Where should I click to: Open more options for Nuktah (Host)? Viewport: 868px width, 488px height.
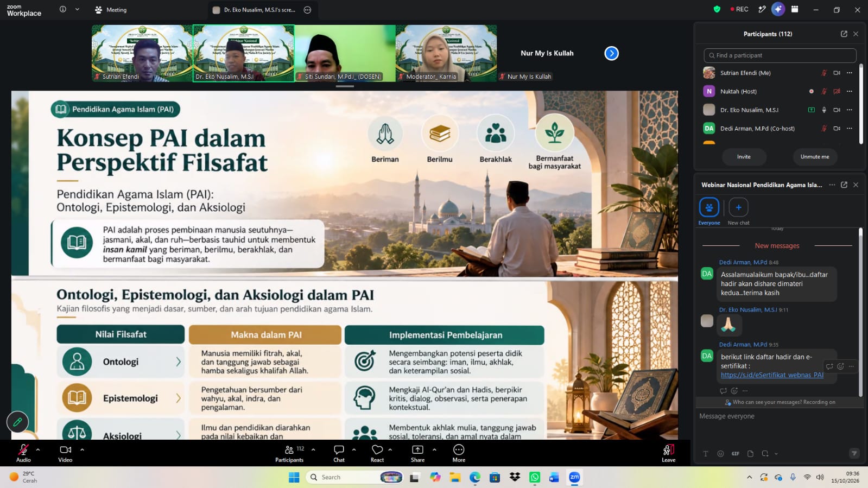point(850,91)
